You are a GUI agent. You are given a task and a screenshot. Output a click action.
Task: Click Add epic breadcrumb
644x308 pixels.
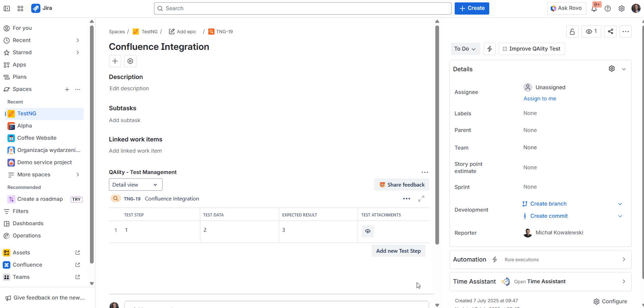click(x=183, y=32)
